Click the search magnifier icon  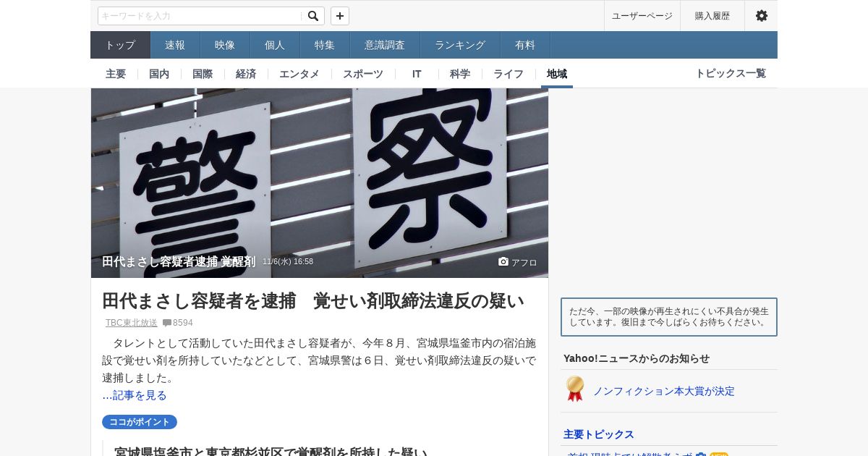312,16
